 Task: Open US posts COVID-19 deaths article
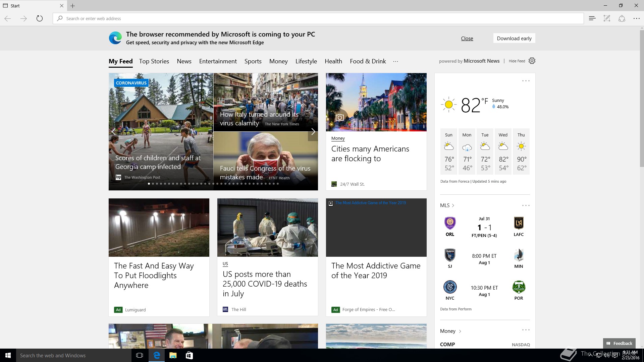click(x=268, y=257)
